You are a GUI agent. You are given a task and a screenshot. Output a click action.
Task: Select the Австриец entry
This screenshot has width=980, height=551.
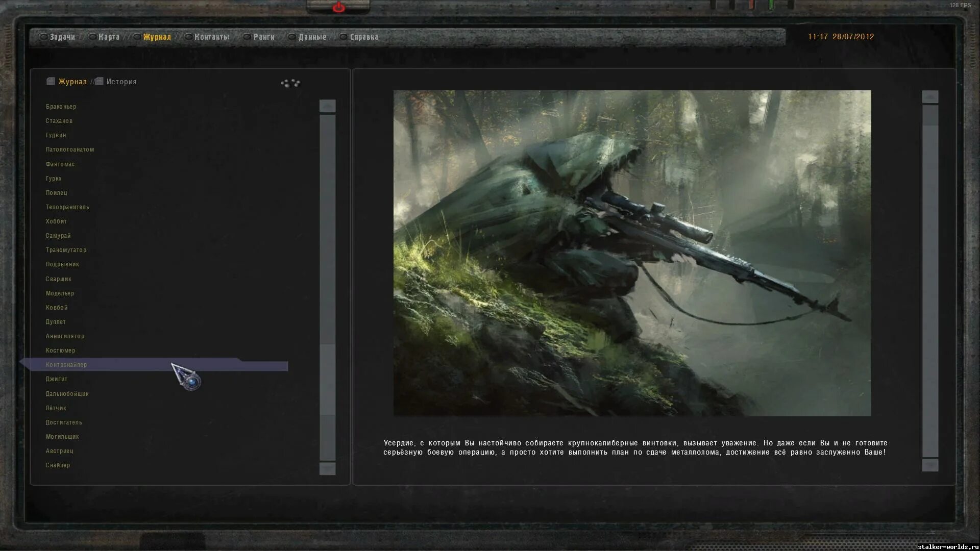point(60,451)
